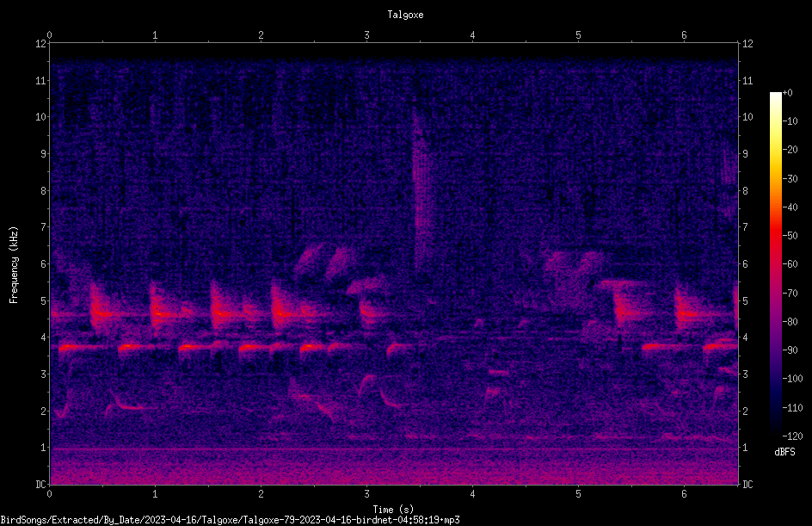Screen dimensions: 812x526
Task: Click the dBFS label under the color scale
Action: click(784, 452)
